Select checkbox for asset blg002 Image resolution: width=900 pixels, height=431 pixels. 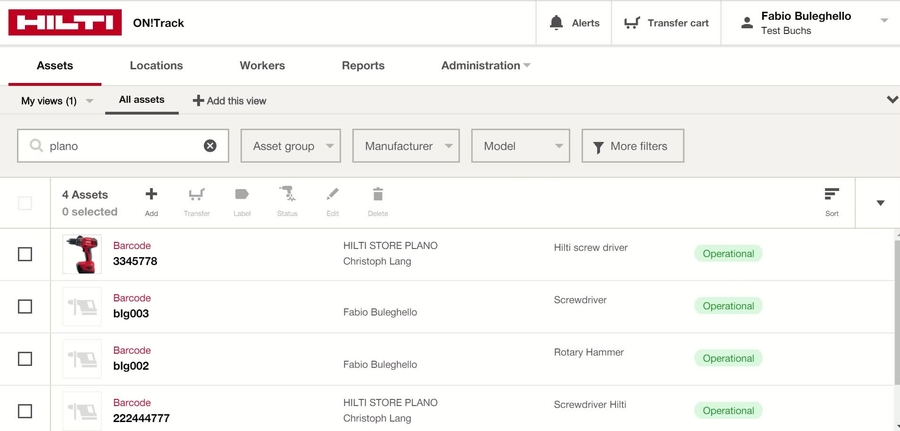coord(25,359)
